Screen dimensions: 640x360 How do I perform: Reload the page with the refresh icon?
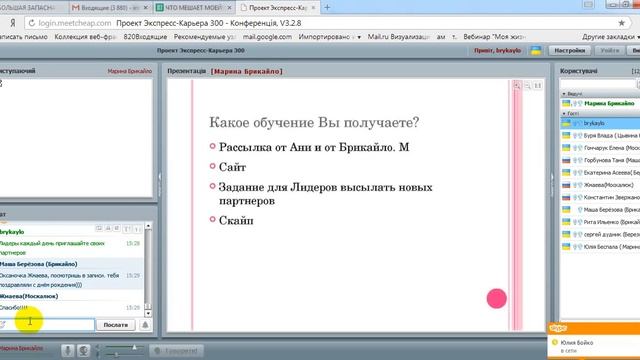click(31, 23)
